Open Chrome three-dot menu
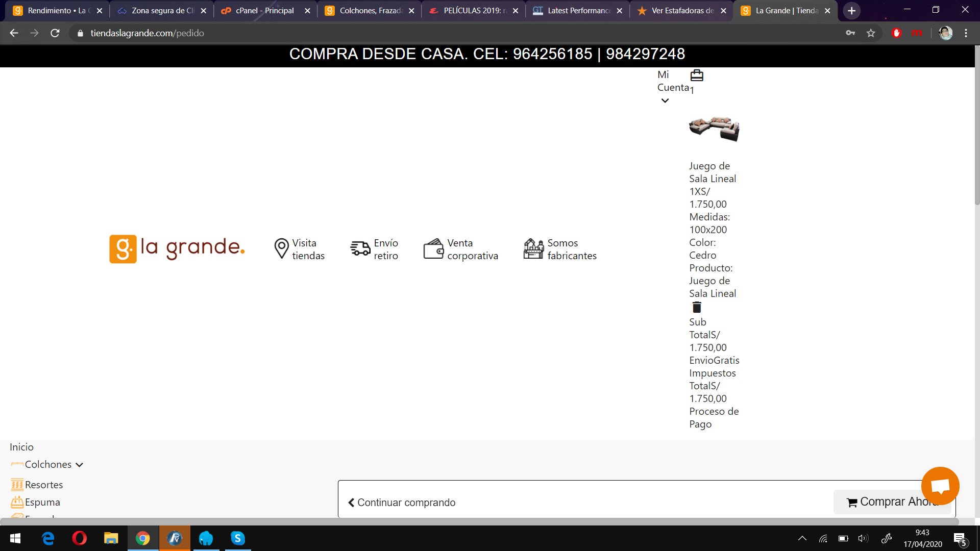 pyautogui.click(x=966, y=33)
